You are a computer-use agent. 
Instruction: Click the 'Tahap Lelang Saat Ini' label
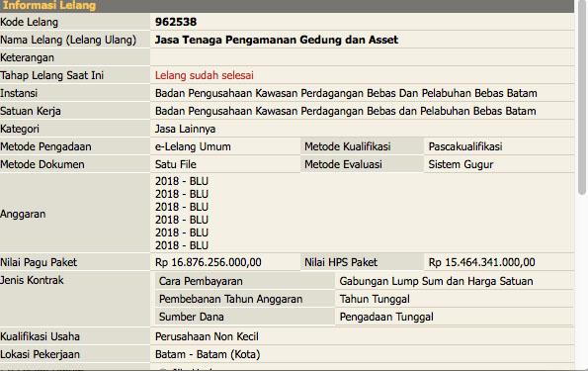tap(51, 75)
